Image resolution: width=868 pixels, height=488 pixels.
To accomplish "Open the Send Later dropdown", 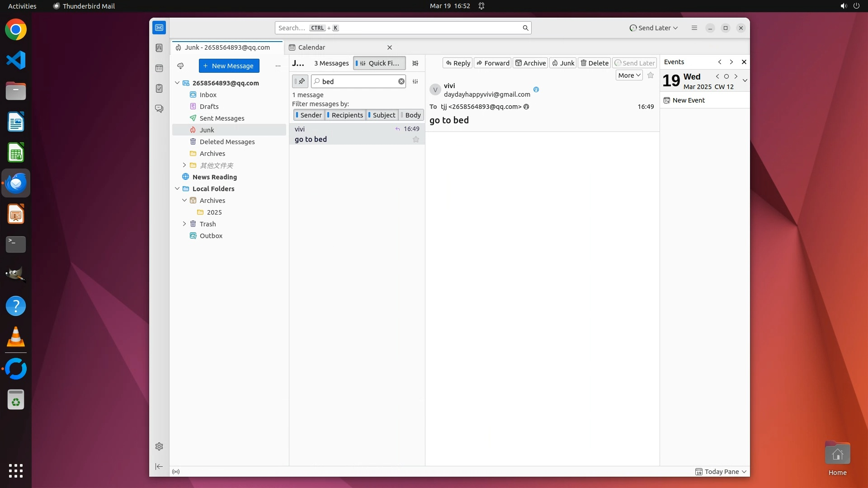I will pyautogui.click(x=654, y=28).
